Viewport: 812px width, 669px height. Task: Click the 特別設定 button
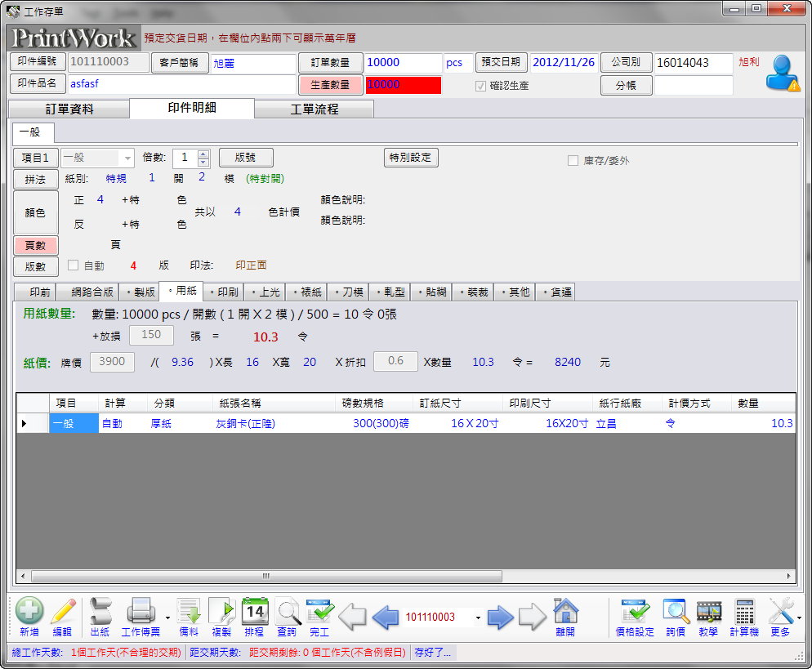click(x=411, y=158)
